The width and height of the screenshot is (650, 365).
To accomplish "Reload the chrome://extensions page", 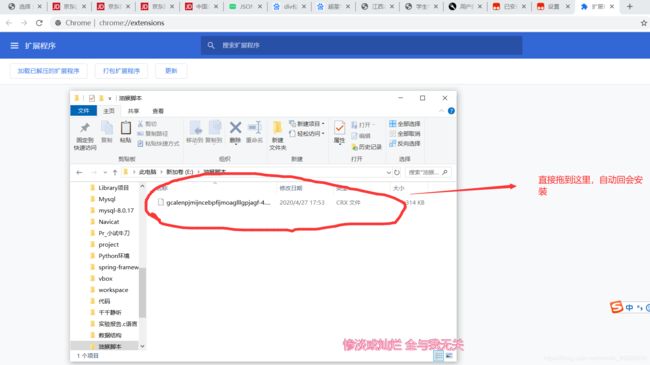I will coord(39,23).
